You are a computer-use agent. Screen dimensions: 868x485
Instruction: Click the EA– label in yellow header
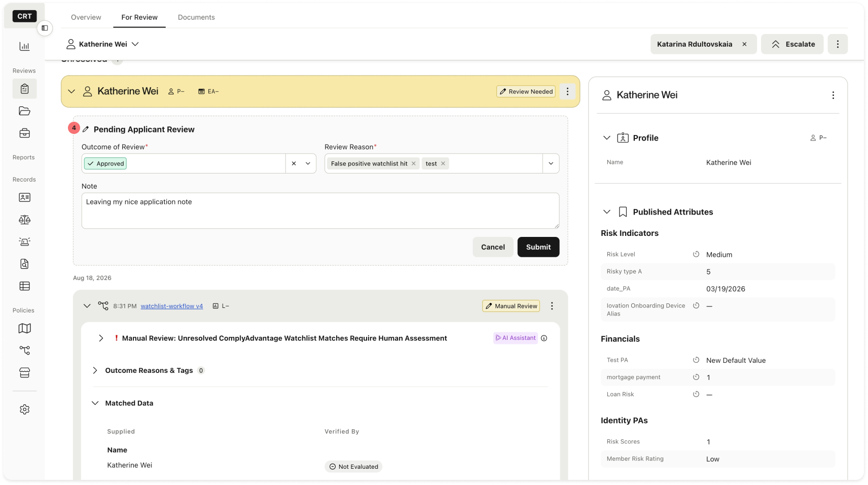[x=208, y=91]
